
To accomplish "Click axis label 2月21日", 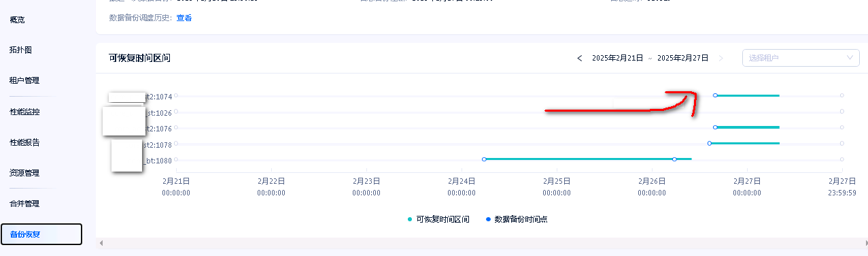I will (x=176, y=182).
